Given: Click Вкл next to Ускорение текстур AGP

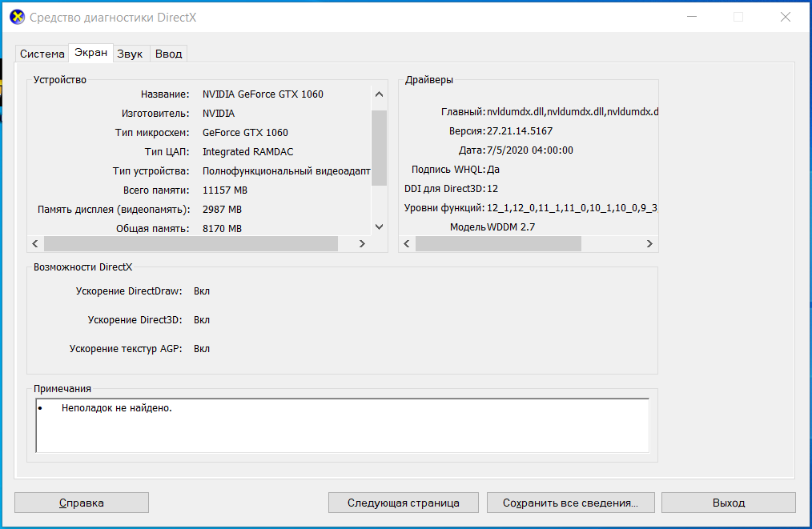Looking at the screenshot, I should pyautogui.click(x=202, y=349).
